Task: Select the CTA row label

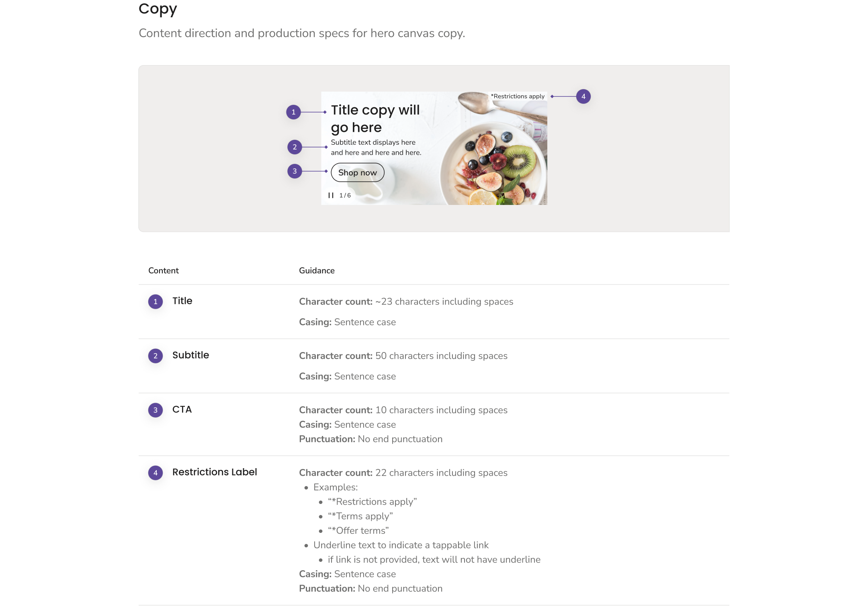Action: pyautogui.click(x=182, y=409)
